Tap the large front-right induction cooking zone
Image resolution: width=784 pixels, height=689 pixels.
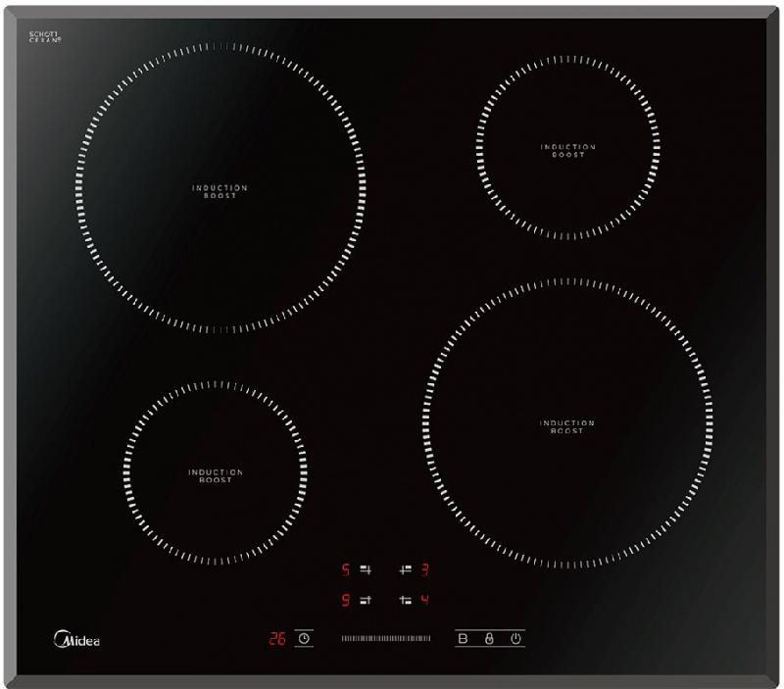pyautogui.click(x=568, y=424)
